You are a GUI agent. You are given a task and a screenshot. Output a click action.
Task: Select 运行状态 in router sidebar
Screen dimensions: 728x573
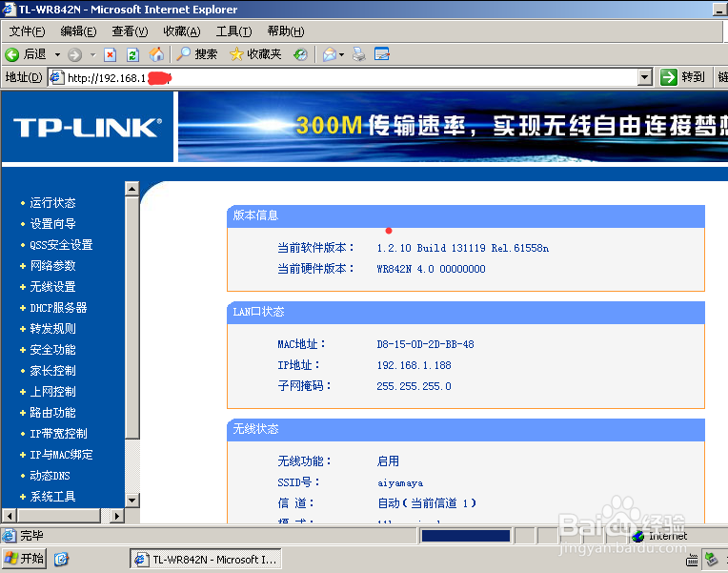pyautogui.click(x=52, y=203)
